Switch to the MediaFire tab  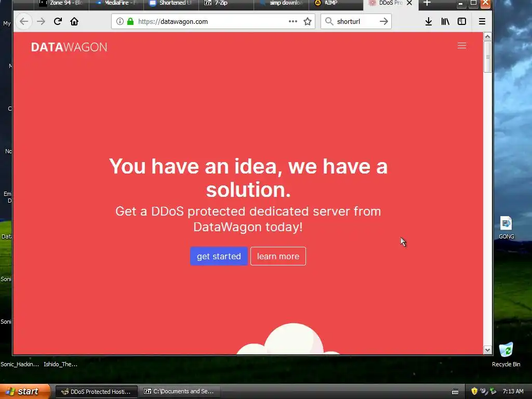(116, 4)
